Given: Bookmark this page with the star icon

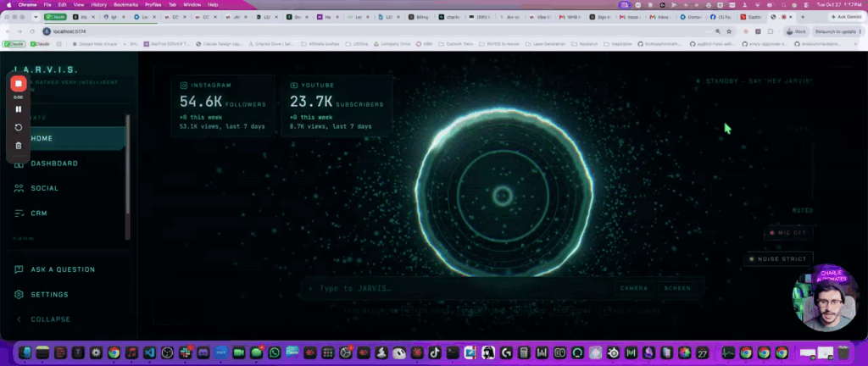Looking at the screenshot, I should tap(729, 31).
